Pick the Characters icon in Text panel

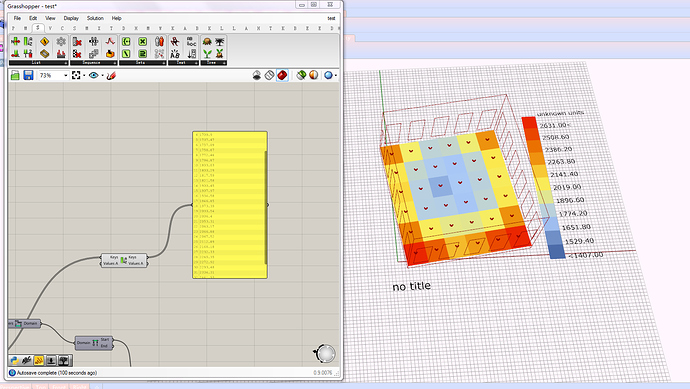[175, 41]
